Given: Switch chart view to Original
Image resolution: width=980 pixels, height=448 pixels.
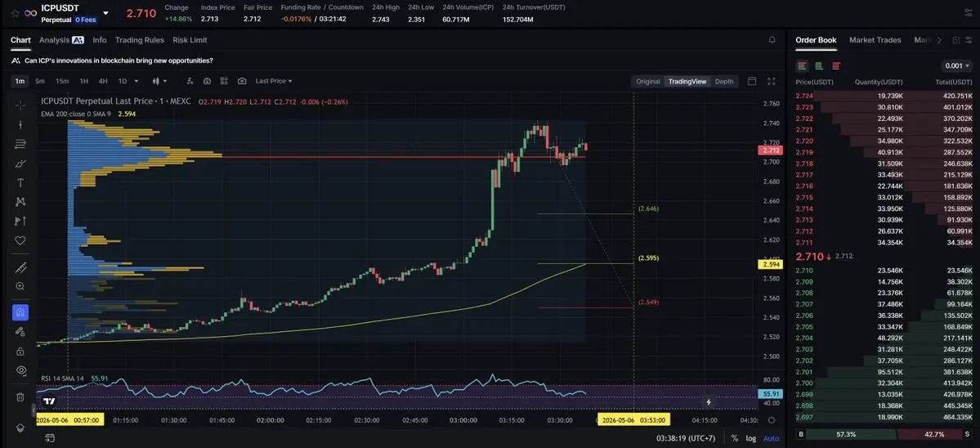Looking at the screenshot, I should (648, 81).
